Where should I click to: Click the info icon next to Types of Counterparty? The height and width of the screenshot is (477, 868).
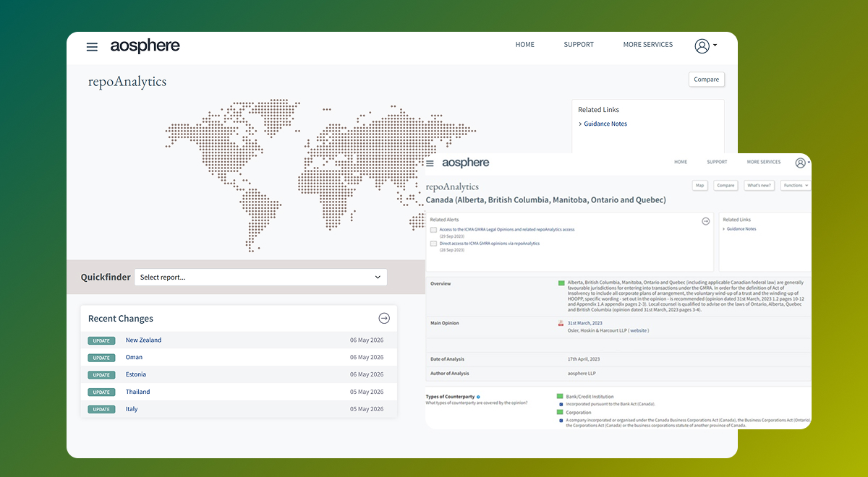coord(478,397)
